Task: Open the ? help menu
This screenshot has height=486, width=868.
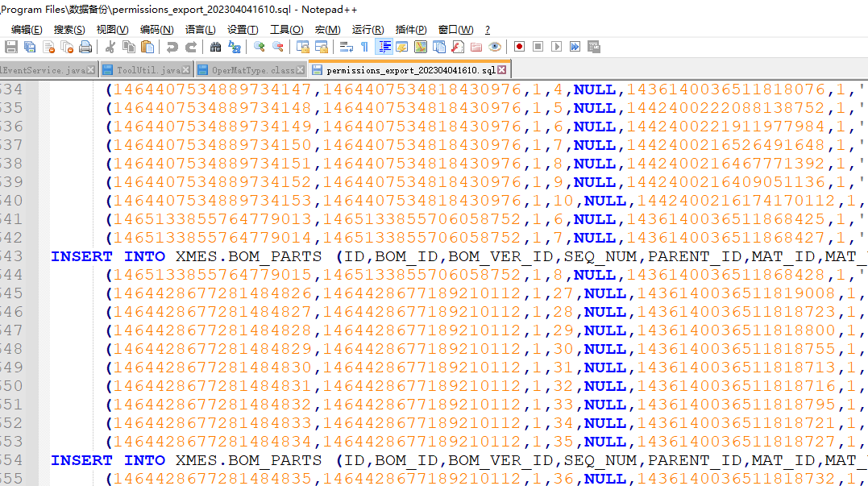Action: point(487,30)
